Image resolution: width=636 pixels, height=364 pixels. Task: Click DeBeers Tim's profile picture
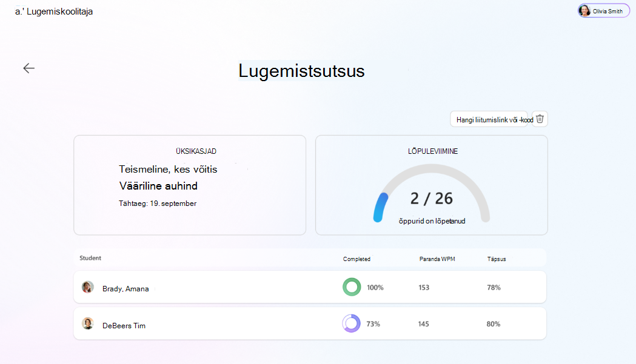point(88,323)
